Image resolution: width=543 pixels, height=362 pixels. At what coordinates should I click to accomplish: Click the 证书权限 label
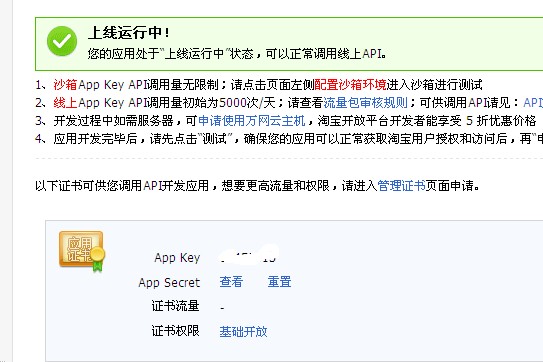(175, 331)
